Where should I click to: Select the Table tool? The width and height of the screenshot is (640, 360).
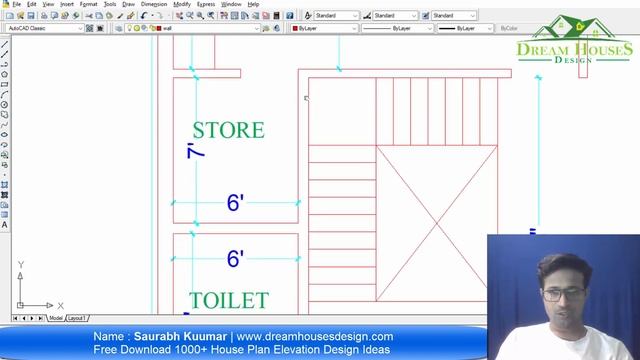click(x=4, y=215)
